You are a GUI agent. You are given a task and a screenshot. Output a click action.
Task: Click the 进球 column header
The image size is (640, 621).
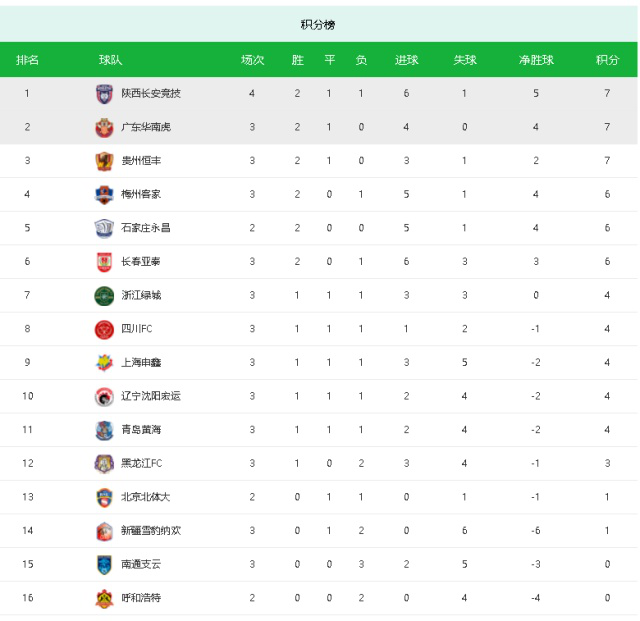click(x=407, y=60)
